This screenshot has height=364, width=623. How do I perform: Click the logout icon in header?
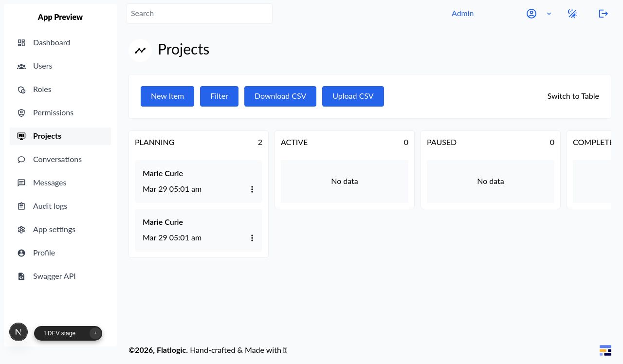603,14
